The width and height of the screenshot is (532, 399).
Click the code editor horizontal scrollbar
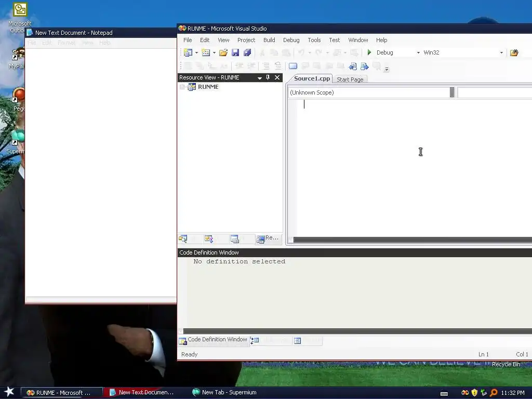point(413,240)
